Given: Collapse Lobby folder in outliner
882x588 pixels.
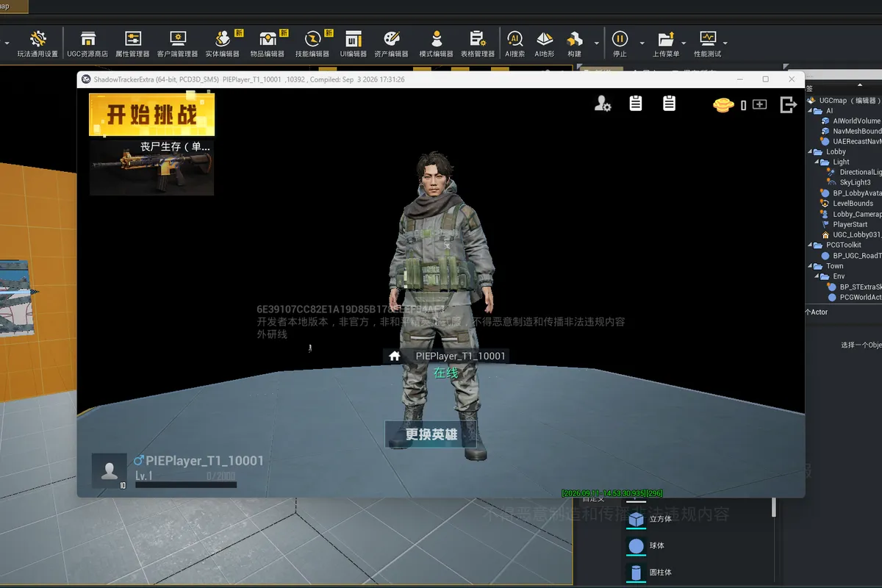Looking at the screenshot, I should (810, 152).
